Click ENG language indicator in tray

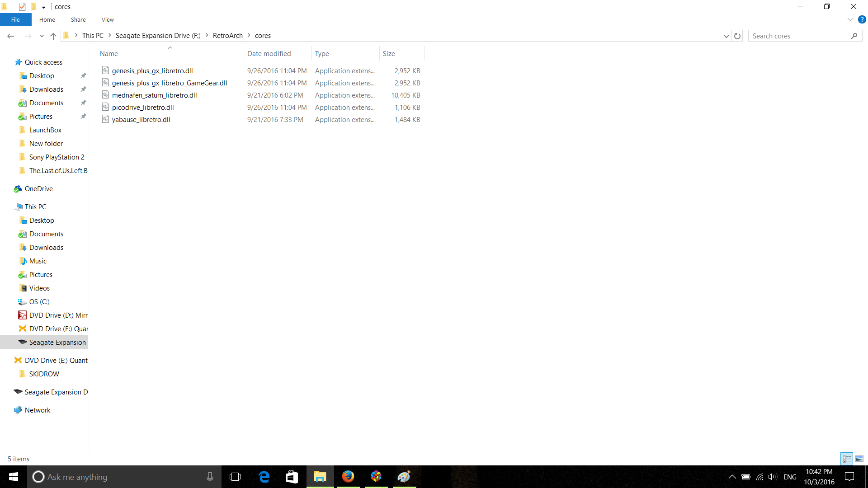pyautogui.click(x=790, y=477)
